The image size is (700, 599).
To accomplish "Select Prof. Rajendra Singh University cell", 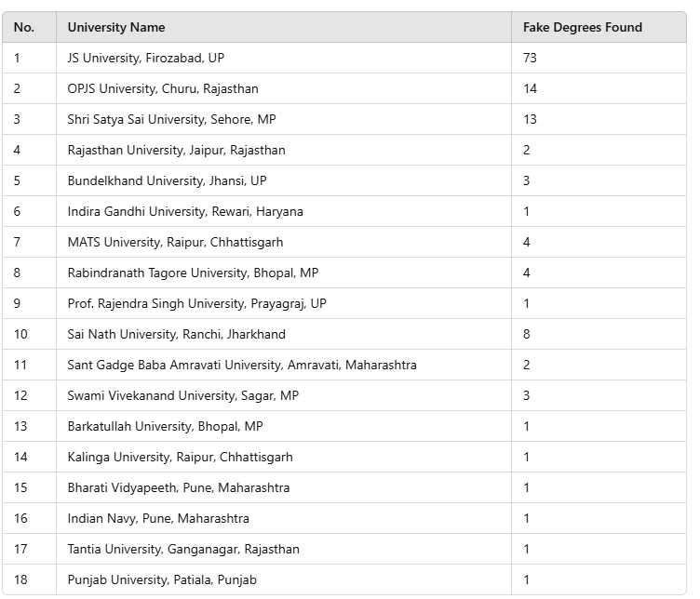I will point(196,303).
